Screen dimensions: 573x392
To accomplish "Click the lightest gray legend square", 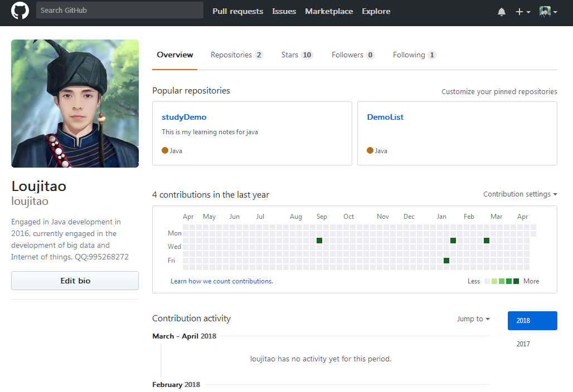I will pos(487,281).
